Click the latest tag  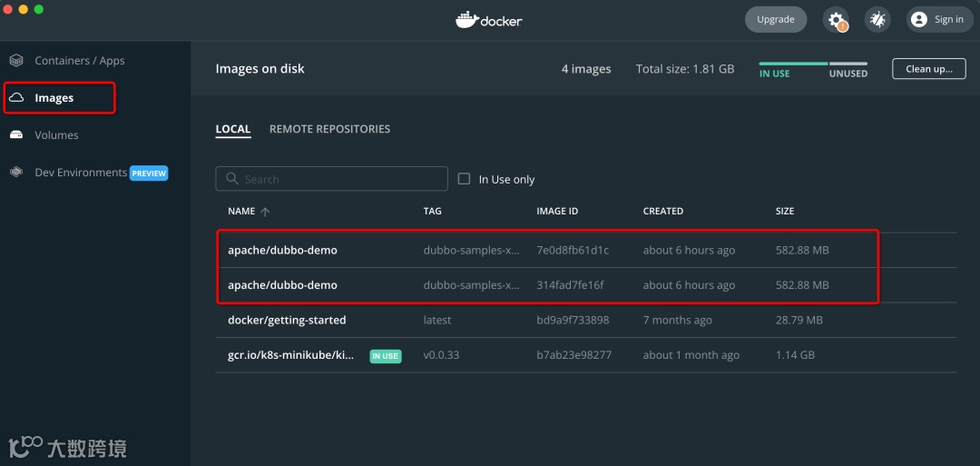436,321
